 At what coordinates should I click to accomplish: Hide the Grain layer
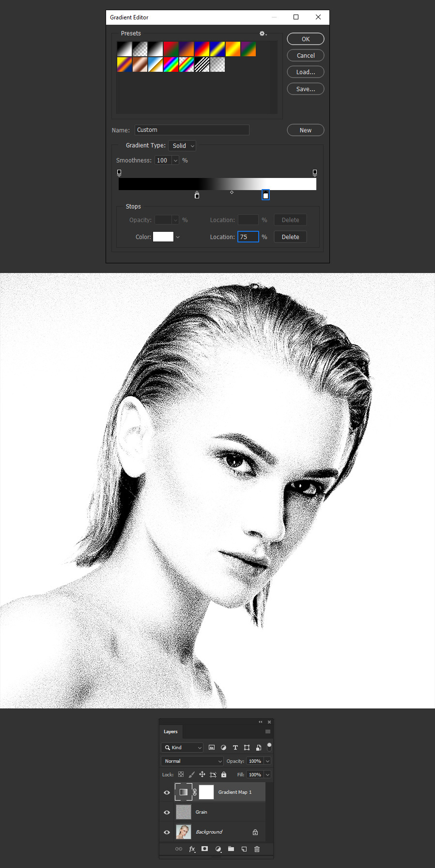click(167, 812)
